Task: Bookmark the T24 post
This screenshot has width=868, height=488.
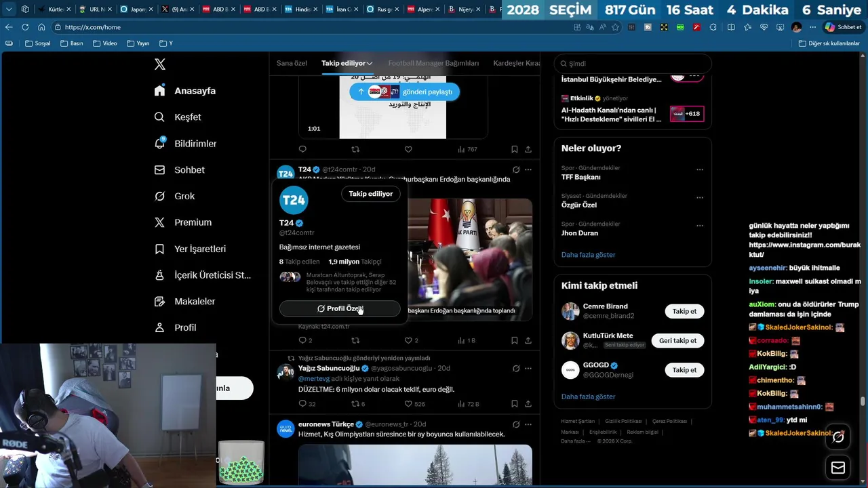Action: 514,340
